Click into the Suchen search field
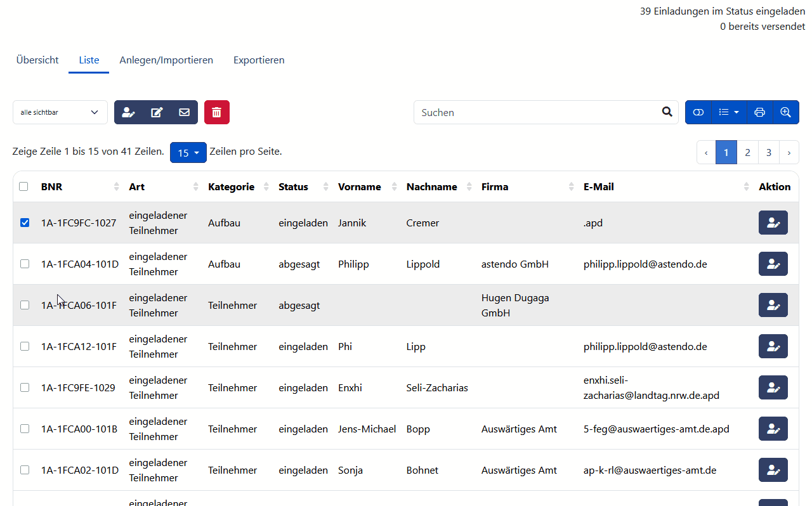 [536, 112]
